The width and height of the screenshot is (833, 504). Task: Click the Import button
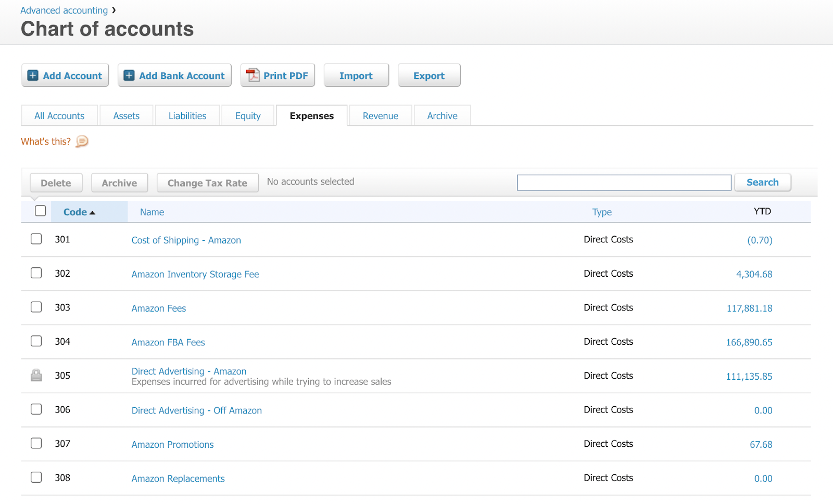(356, 75)
